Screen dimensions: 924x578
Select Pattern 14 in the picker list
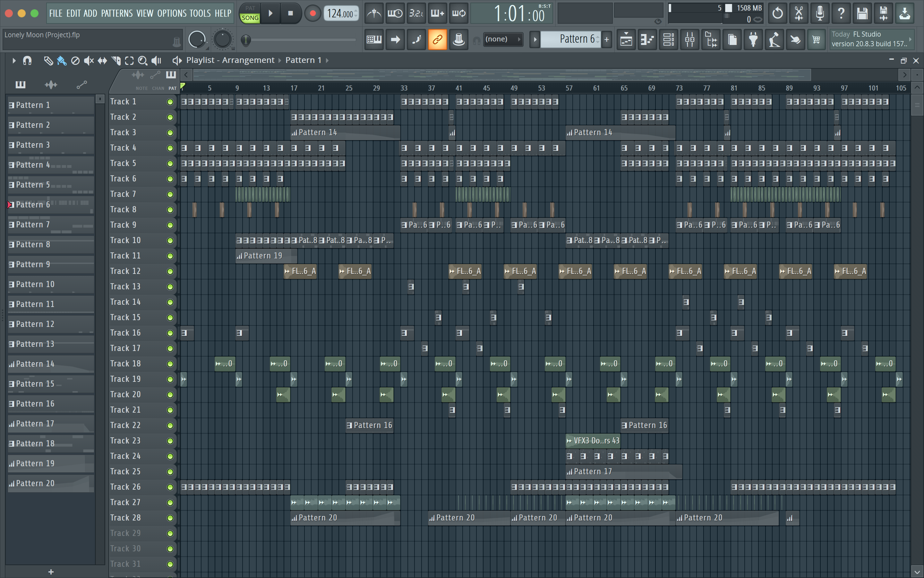pyautogui.click(x=51, y=364)
